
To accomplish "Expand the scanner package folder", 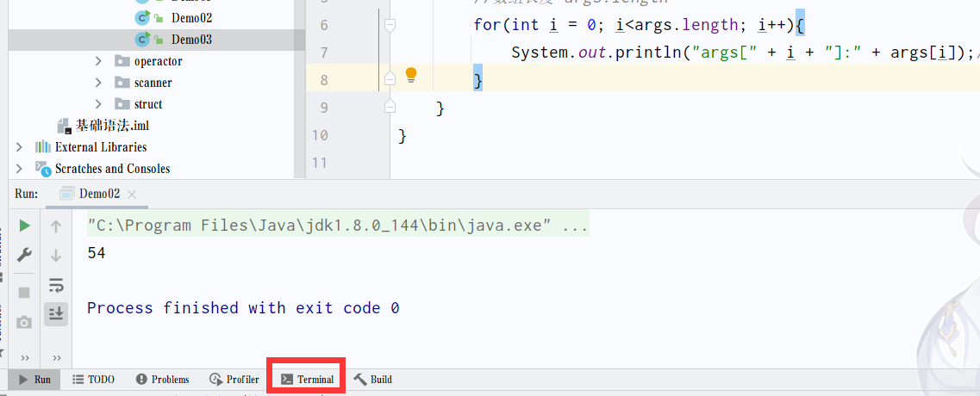I will click(101, 83).
